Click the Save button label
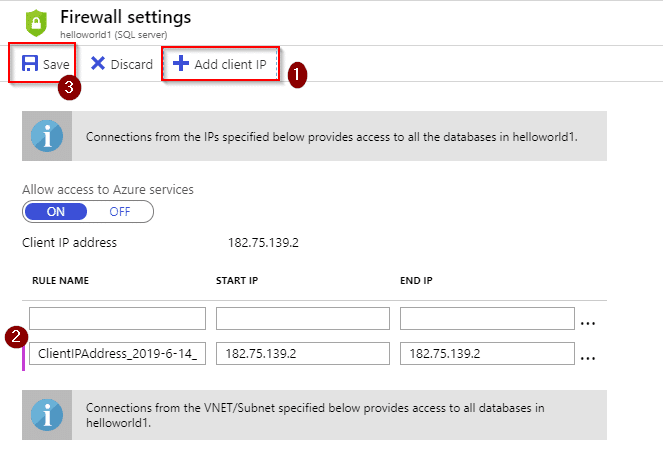Viewport: 663px width, 465px height. (x=56, y=64)
